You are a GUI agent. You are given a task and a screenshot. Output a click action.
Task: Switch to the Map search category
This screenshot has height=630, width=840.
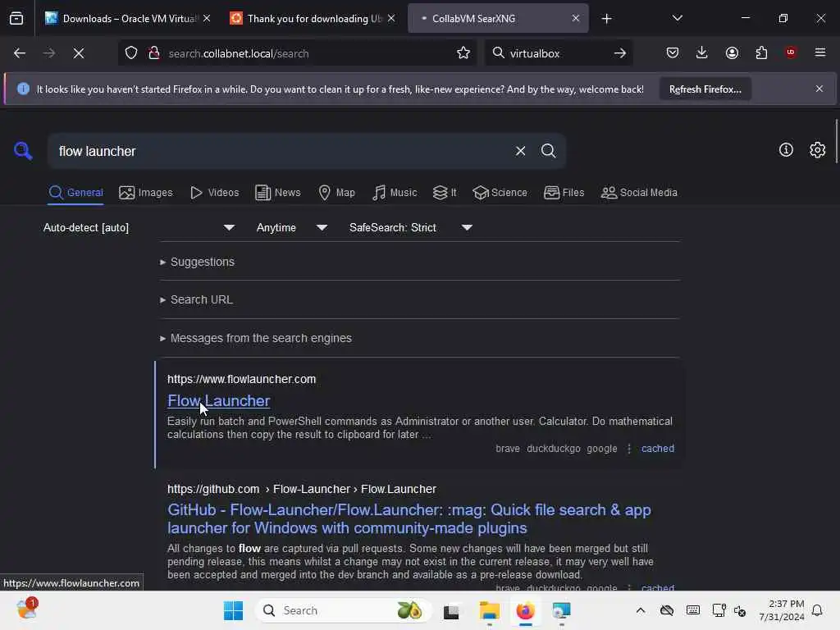point(336,192)
